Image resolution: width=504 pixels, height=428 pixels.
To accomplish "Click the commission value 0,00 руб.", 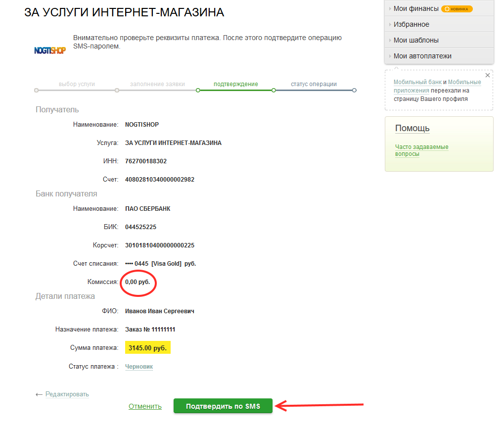I will click(x=137, y=282).
